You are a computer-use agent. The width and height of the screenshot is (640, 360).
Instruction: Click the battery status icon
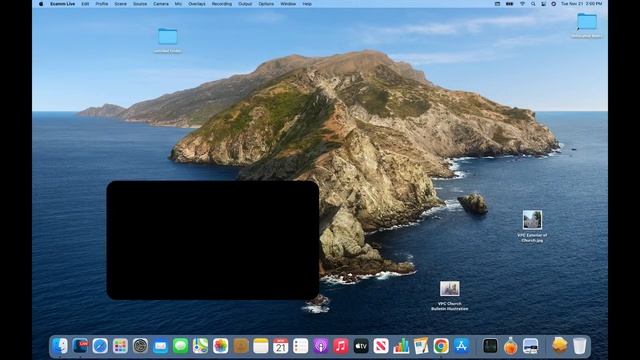[x=509, y=4]
